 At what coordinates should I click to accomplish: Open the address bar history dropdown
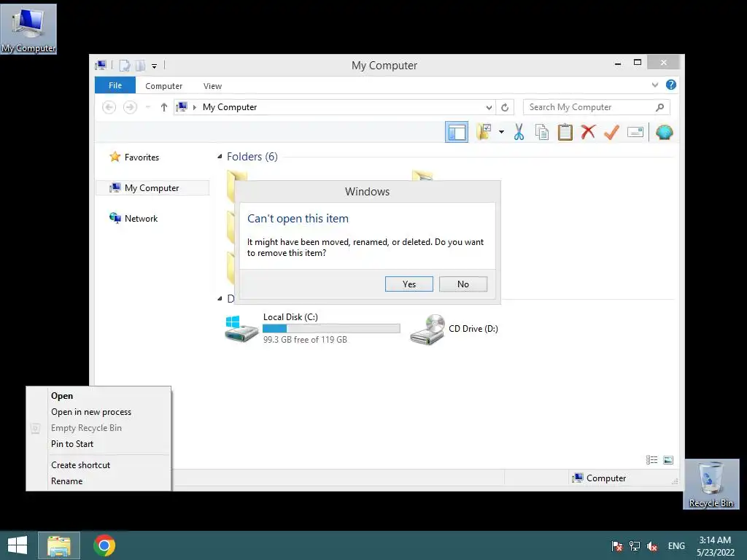point(489,107)
